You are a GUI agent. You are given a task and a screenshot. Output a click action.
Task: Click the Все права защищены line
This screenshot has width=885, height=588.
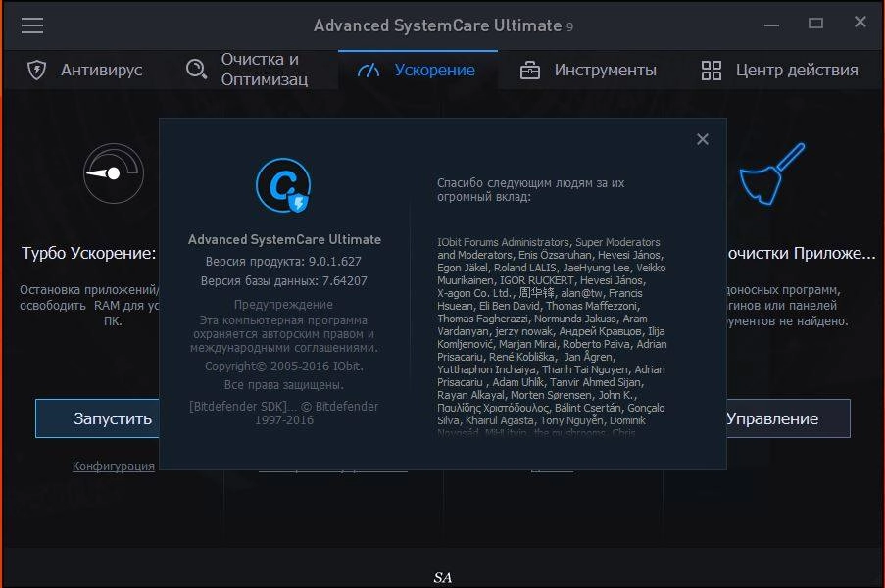(284, 385)
